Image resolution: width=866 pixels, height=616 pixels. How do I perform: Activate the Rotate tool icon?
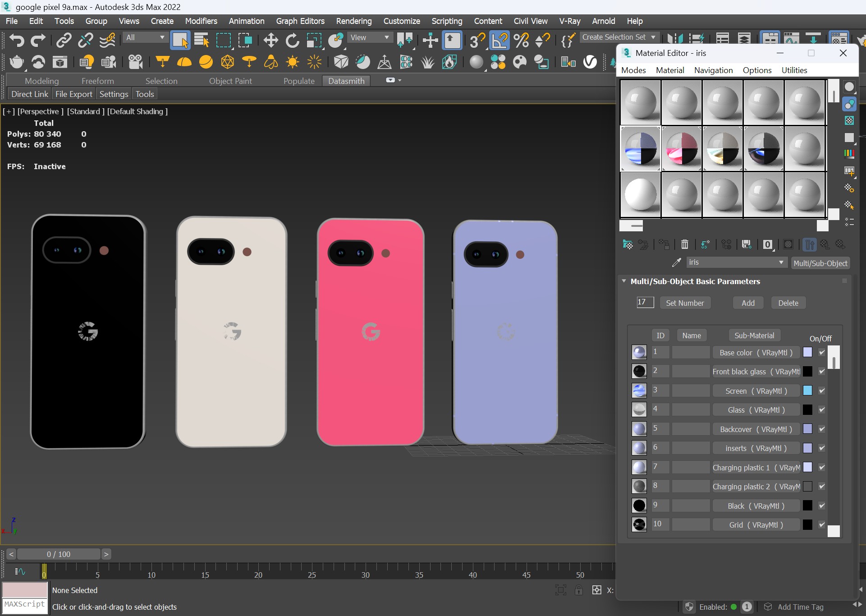pos(292,41)
